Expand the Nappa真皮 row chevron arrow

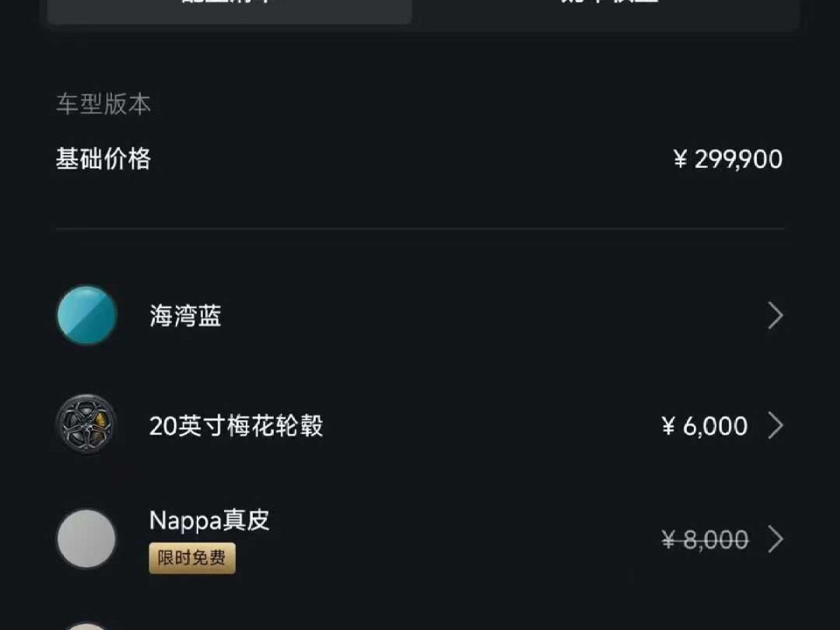pos(775,540)
